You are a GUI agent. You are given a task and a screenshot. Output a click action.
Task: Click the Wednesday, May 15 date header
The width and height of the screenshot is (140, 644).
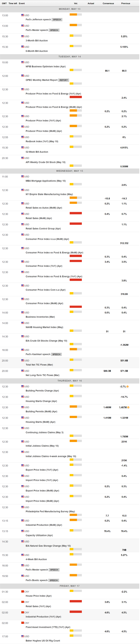pos(70,171)
